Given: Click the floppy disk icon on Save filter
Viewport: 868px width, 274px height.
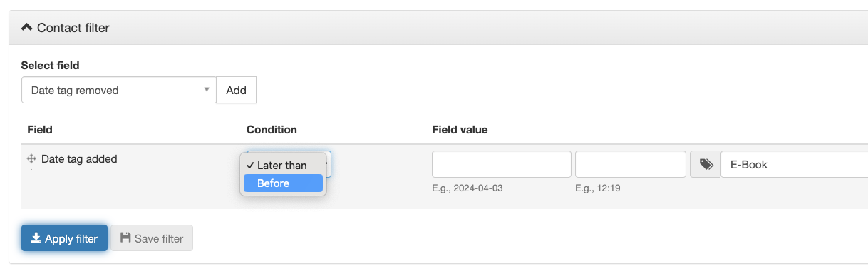Looking at the screenshot, I should click(x=125, y=238).
